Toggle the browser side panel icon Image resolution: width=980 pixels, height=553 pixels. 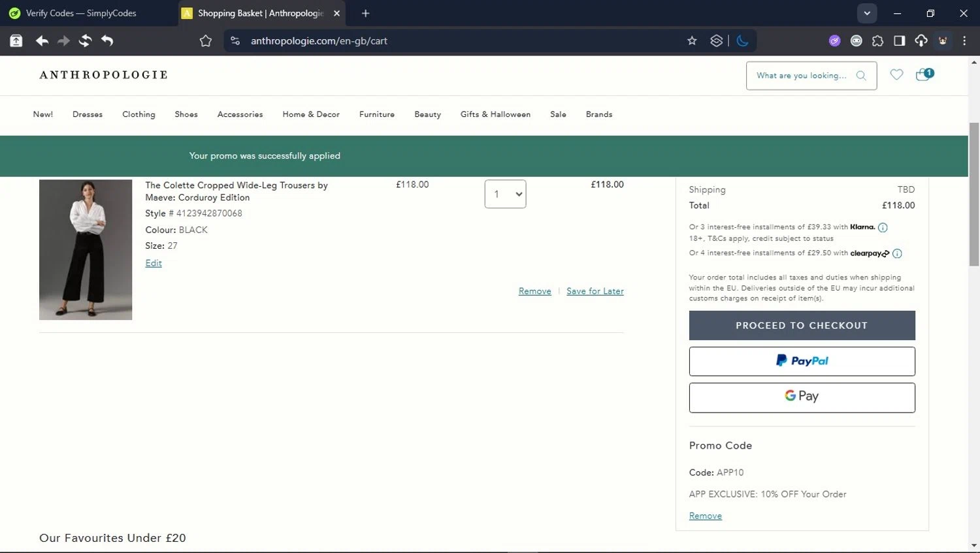(x=900, y=41)
